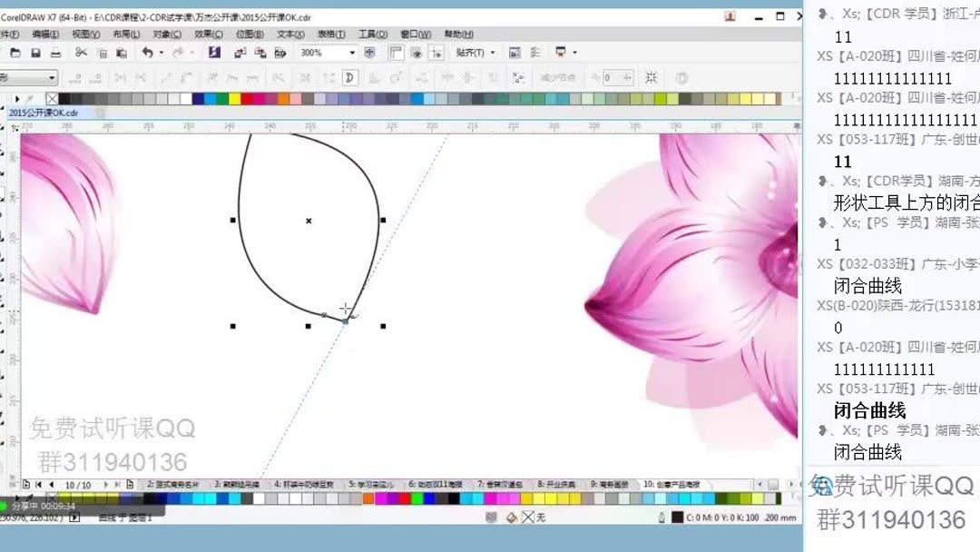Toggle the grid display button
Viewport: 980px width, 552px height.
(x=417, y=53)
